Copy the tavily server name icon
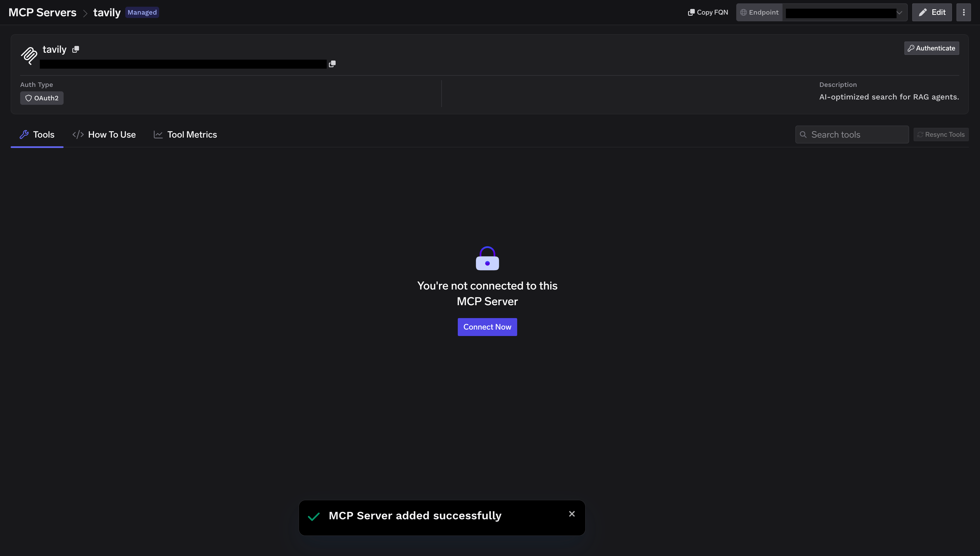The height and width of the screenshot is (556, 980). point(76,49)
